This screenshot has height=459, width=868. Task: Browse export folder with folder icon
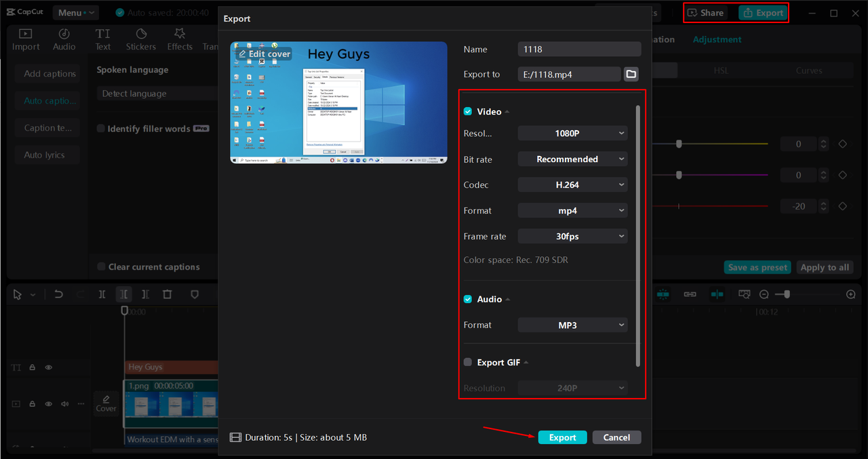[x=631, y=74]
